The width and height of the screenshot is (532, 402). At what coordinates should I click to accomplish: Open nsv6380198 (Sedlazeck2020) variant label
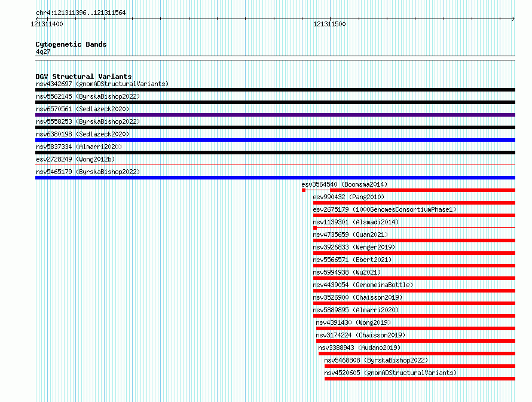(x=82, y=134)
